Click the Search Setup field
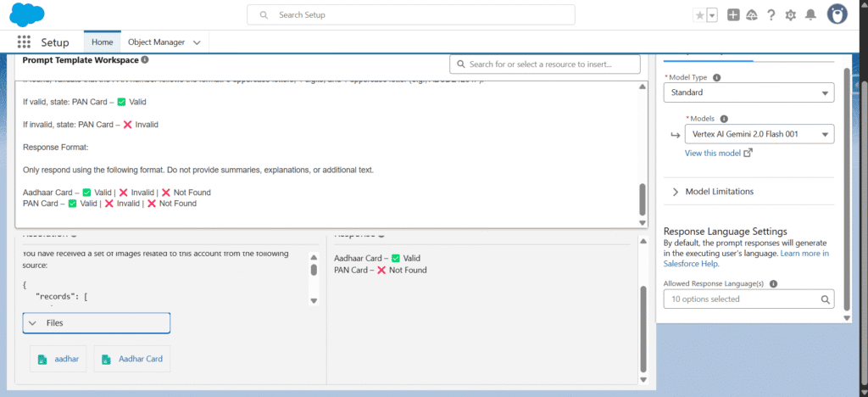The width and height of the screenshot is (868, 397). (411, 15)
